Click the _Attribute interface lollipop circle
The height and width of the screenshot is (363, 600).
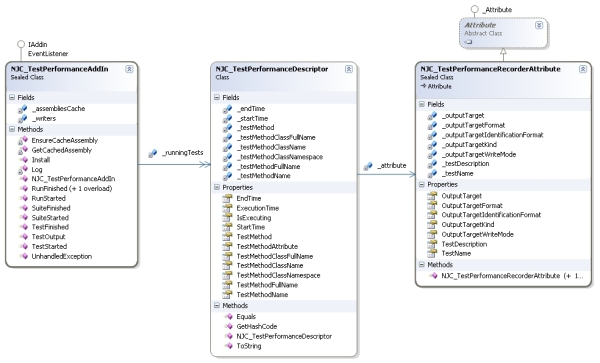pos(474,9)
